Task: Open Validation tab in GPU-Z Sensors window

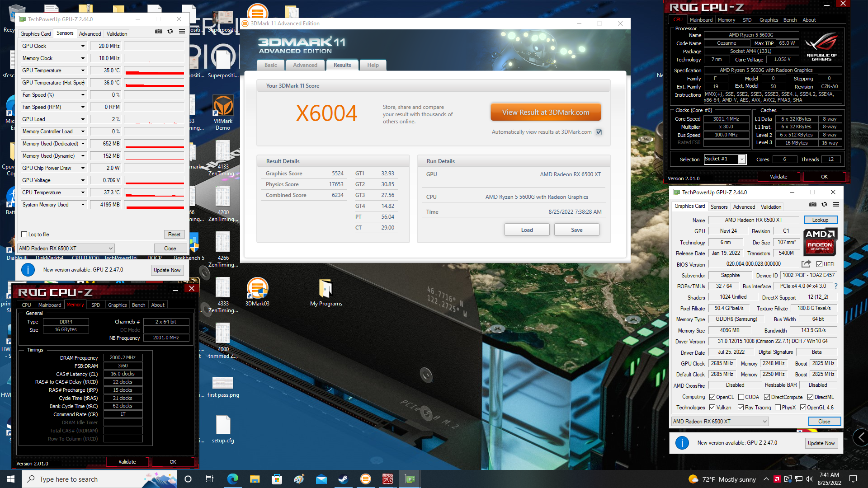Action: coord(117,34)
